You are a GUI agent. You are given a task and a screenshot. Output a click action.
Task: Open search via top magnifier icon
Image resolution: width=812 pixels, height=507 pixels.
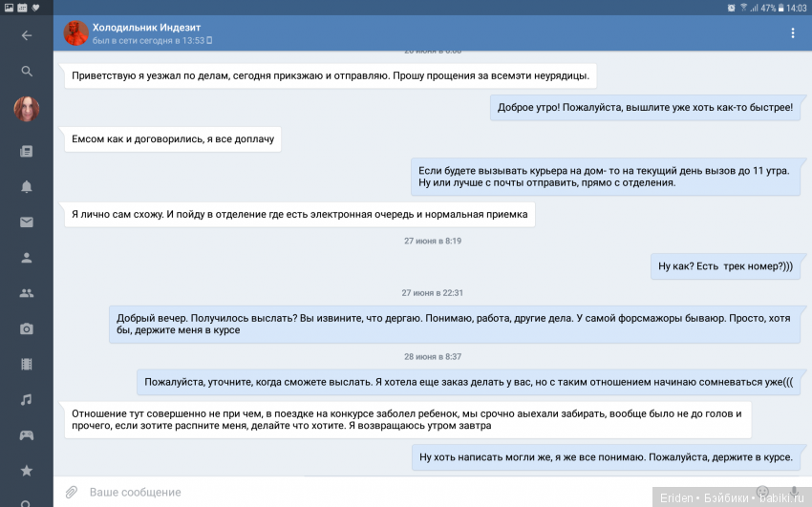pyautogui.click(x=26, y=71)
